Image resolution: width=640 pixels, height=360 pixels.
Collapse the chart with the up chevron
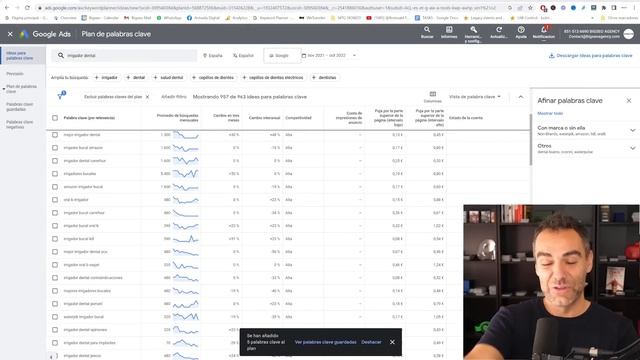520,97
